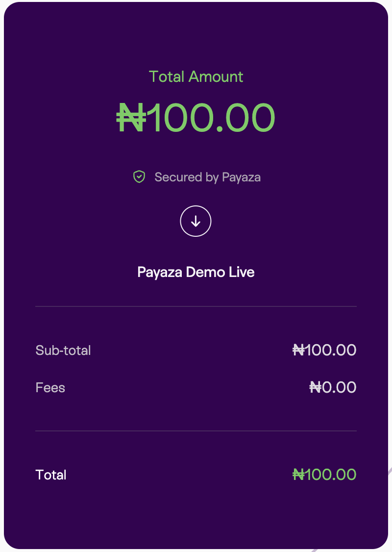Click the divider line below the merchant name

pos(196,306)
